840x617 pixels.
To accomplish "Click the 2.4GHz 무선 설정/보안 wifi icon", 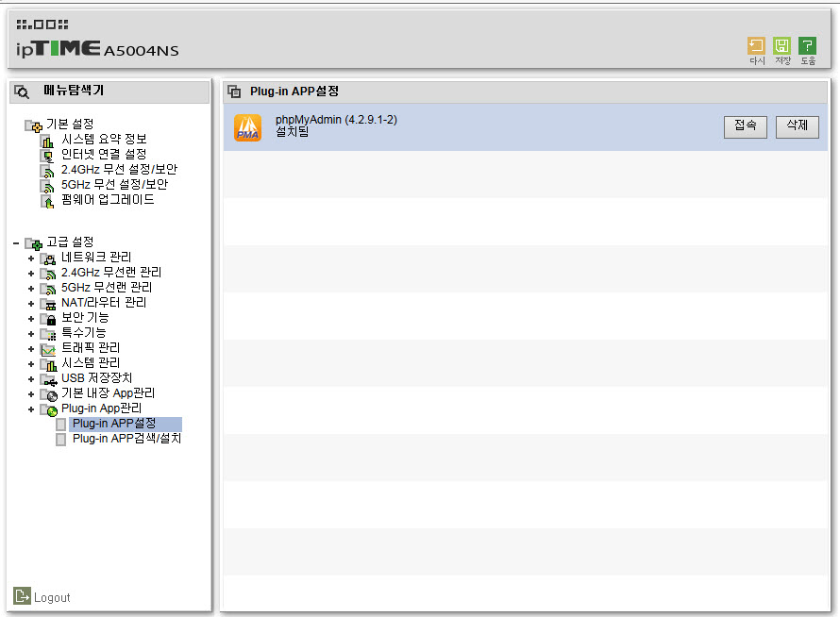I will (48, 172).
